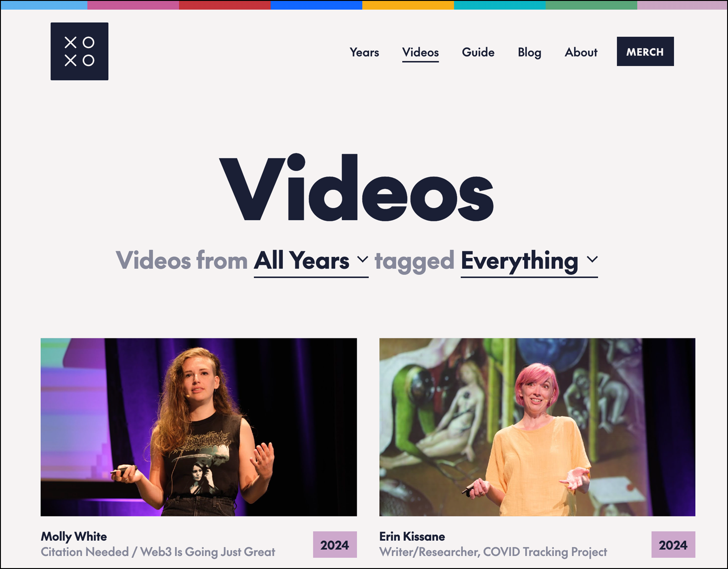The height and width of the screenshot is (569, 728).
Task: Open the MERCH store button
Action: [x=645, y=52]
